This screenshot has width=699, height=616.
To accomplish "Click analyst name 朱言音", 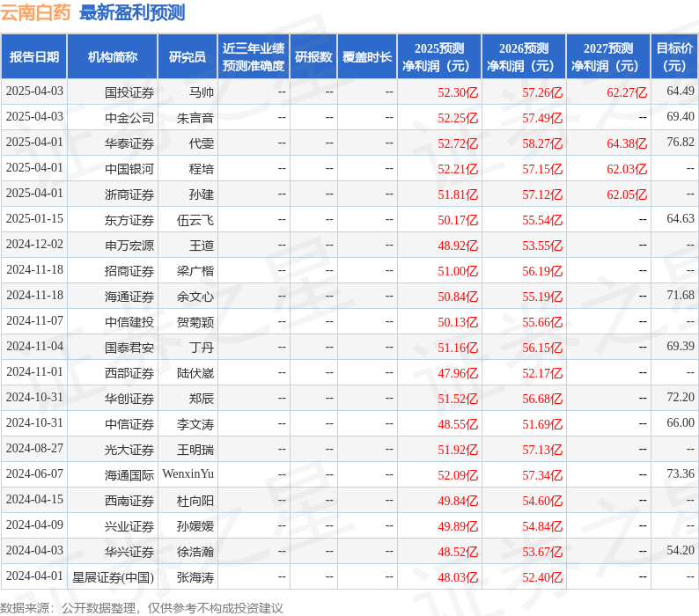I will [195, 118].
